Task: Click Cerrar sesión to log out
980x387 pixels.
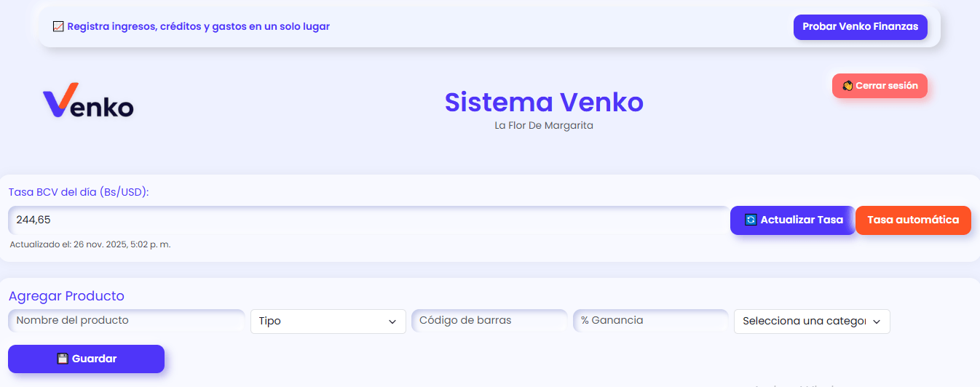Action: [x=880, y=86]
